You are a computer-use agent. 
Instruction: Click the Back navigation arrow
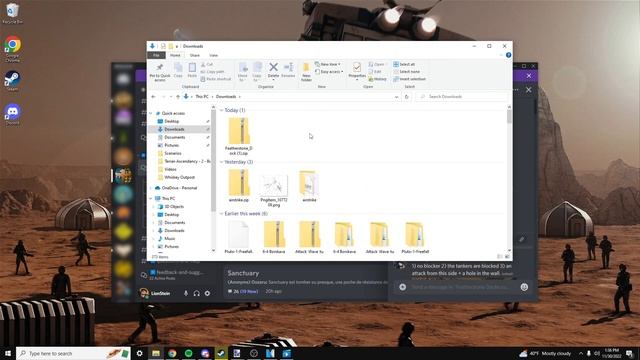tap(153, 97)
